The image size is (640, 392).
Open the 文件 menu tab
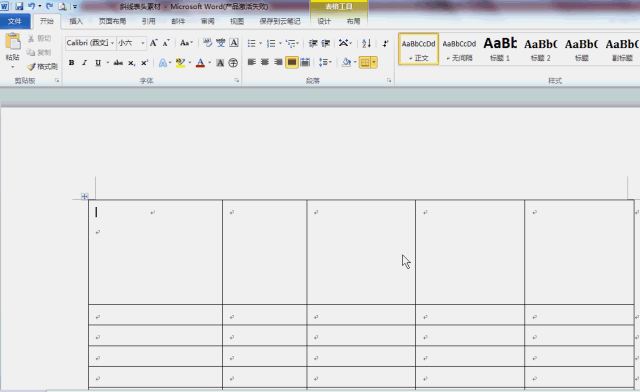15,21
